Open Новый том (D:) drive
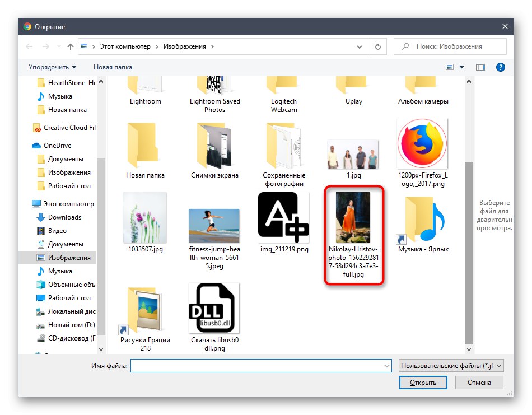The height and width of the screenshot is (415, 532). pyautogui.click(x=66, y=325)
